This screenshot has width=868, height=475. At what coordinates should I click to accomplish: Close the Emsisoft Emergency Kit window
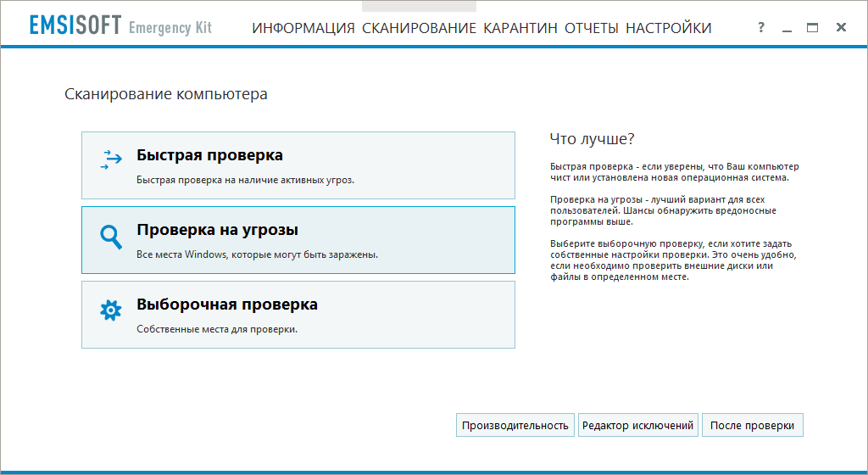pyautogui.click(x=841, y=28)
